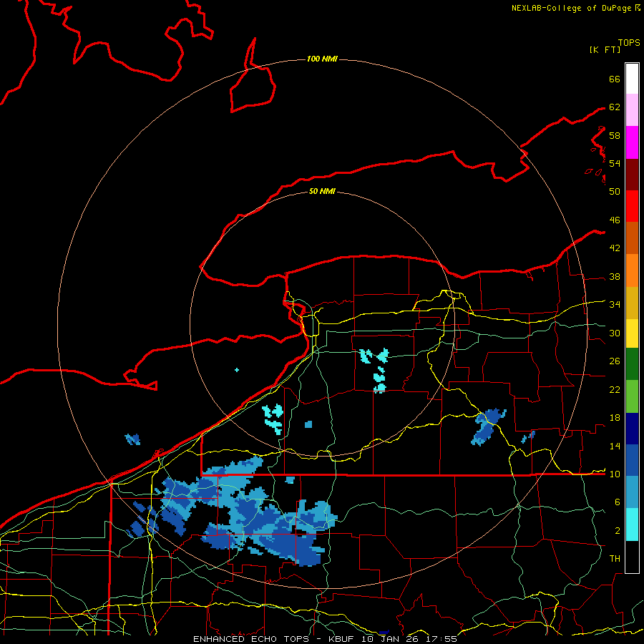The width and height of the screenshot is (644, 644).
Task: Click the legend value "50"
Action: click(x=615, y=191)
